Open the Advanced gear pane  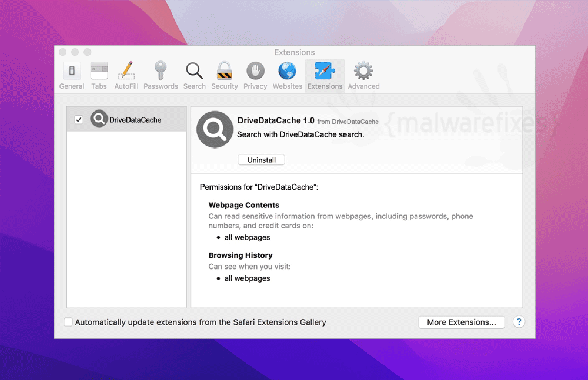click(x=363, y=76)
